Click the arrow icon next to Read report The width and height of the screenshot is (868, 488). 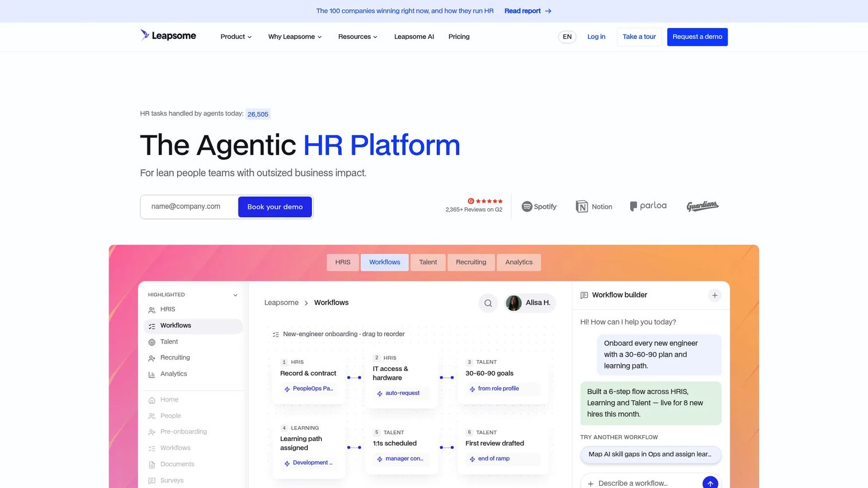coord(548,11)
